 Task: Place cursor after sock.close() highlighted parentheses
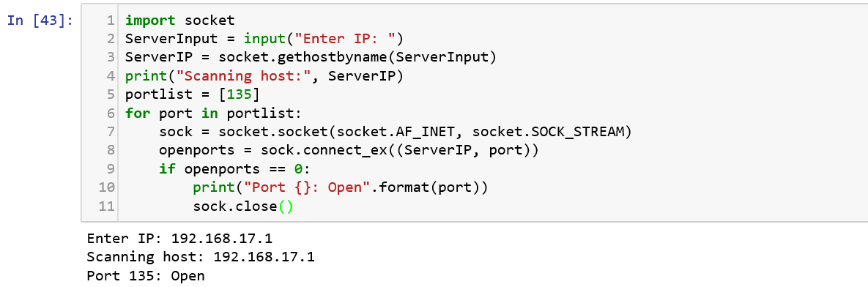click(x=292, y=206)
